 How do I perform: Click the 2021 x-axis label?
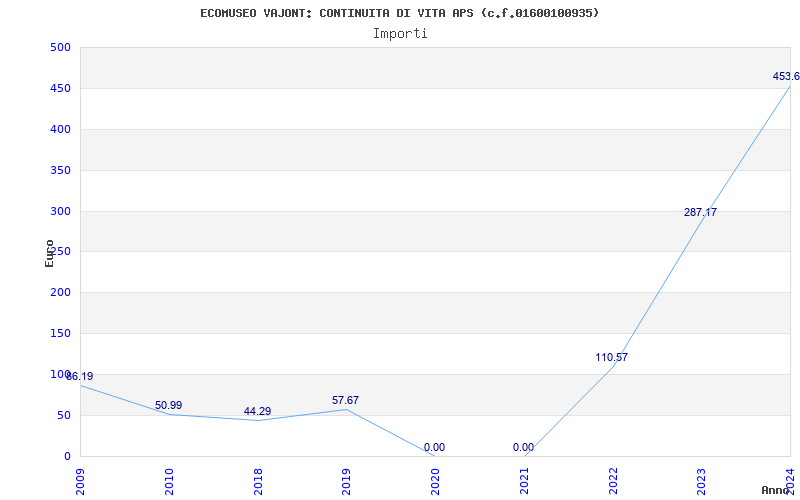(523, 482)
